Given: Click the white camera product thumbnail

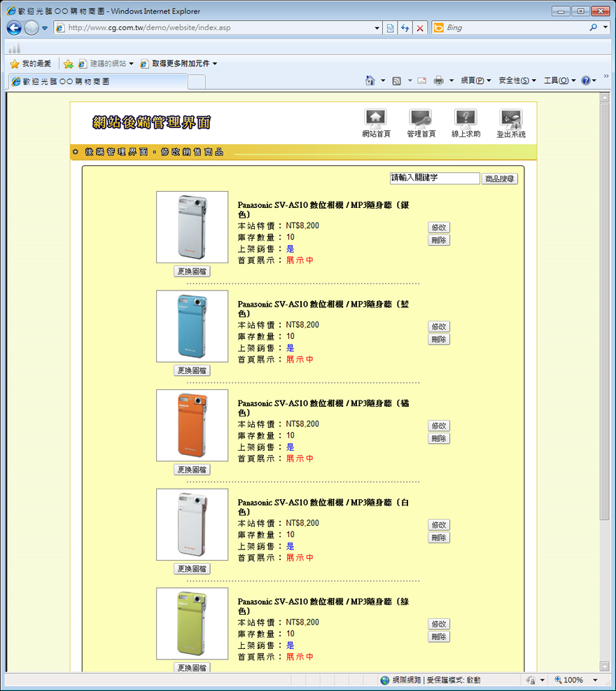Looking at the screenshot, I should [x=192, y=524].
